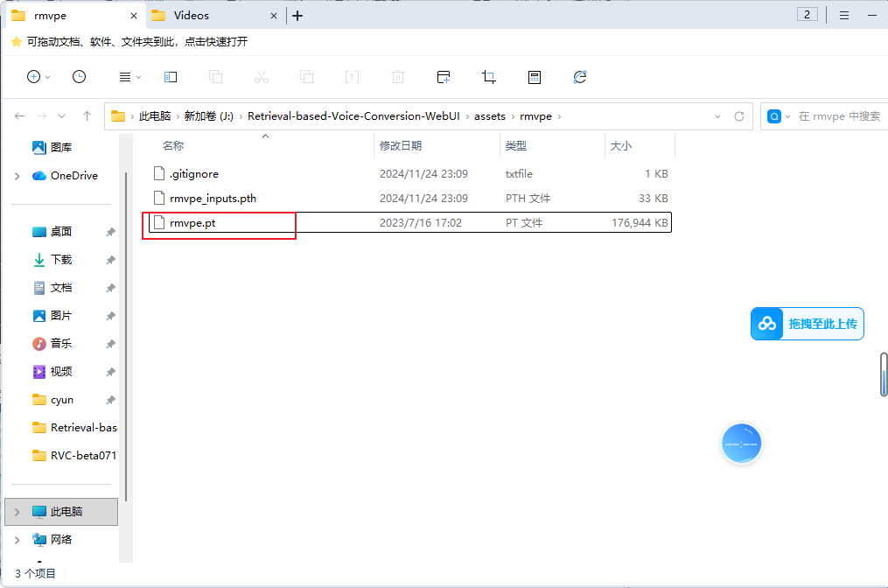
Task: Expand the 此电脑 tree node
Action: pyautogui.click(x=17, y=512)
